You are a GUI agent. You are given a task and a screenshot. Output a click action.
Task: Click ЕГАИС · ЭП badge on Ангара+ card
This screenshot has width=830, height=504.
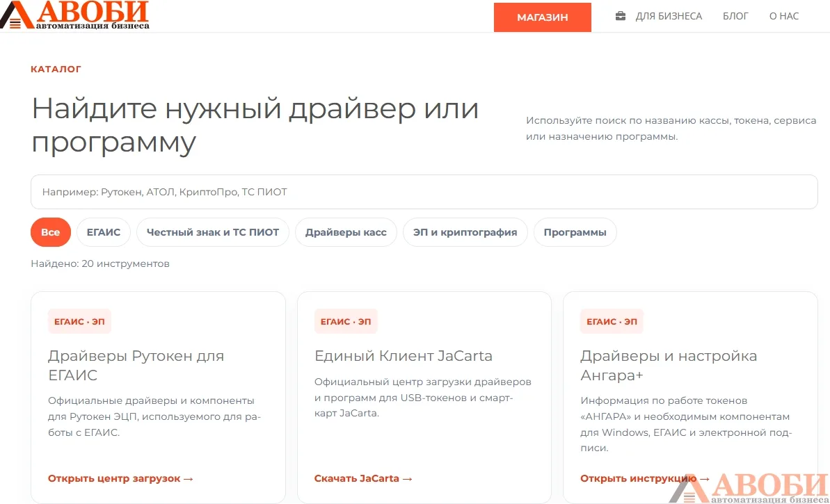[612, 322]
